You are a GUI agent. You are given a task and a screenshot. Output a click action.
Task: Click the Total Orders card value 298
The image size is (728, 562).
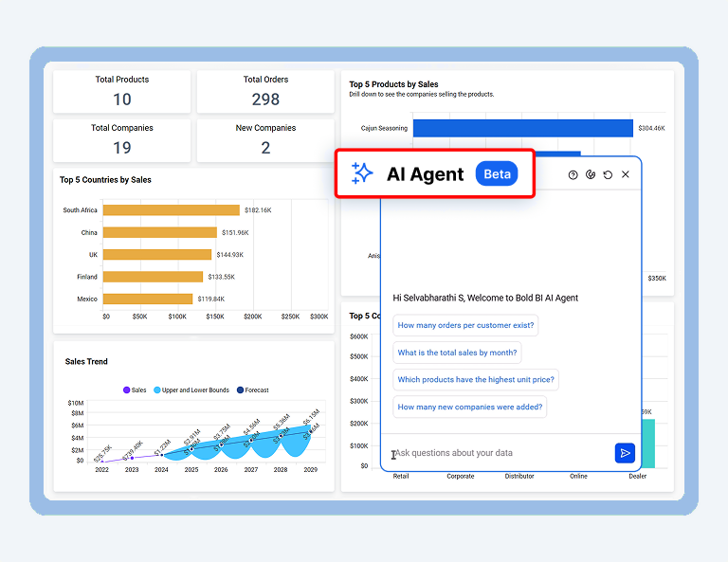265,100
